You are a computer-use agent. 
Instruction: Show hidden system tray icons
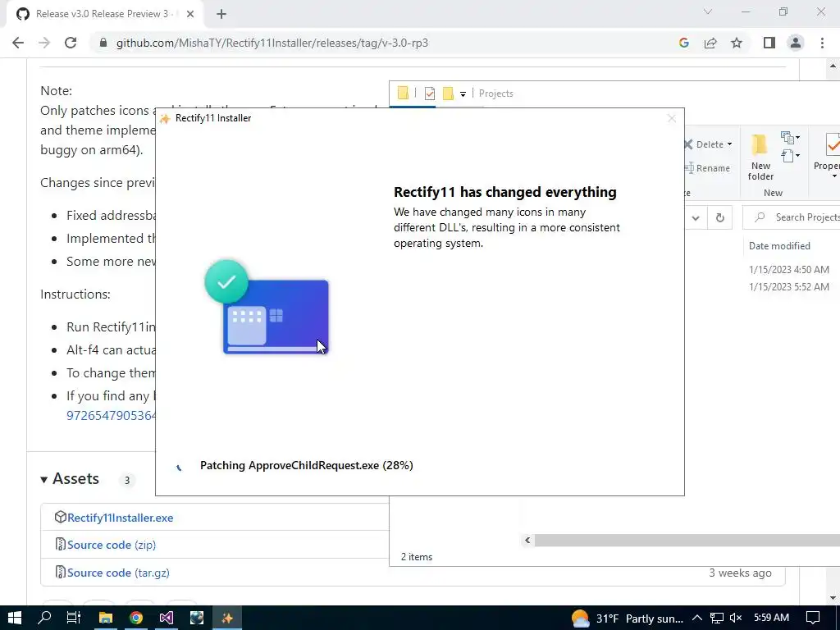coord(697,619)
